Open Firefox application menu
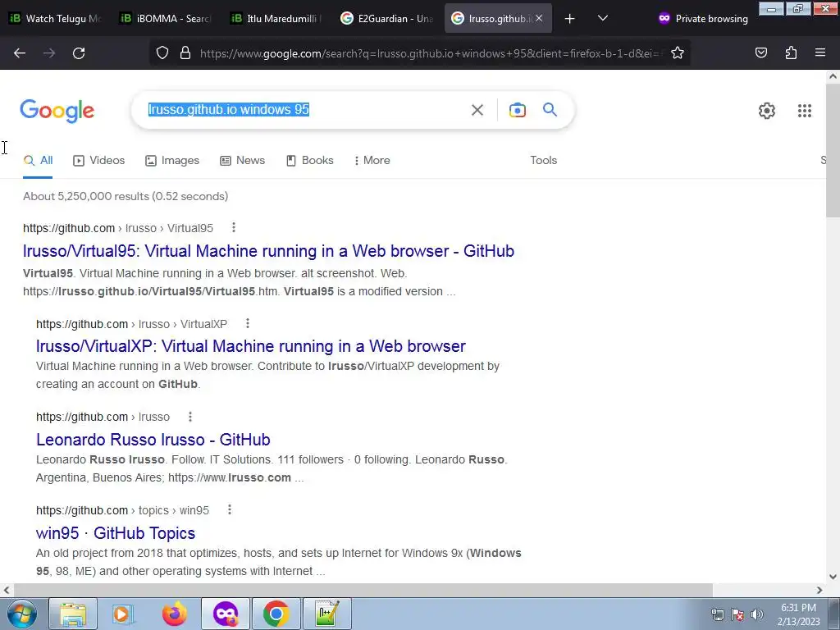Viewport: 840px width, 630px height. pos(819,52)
